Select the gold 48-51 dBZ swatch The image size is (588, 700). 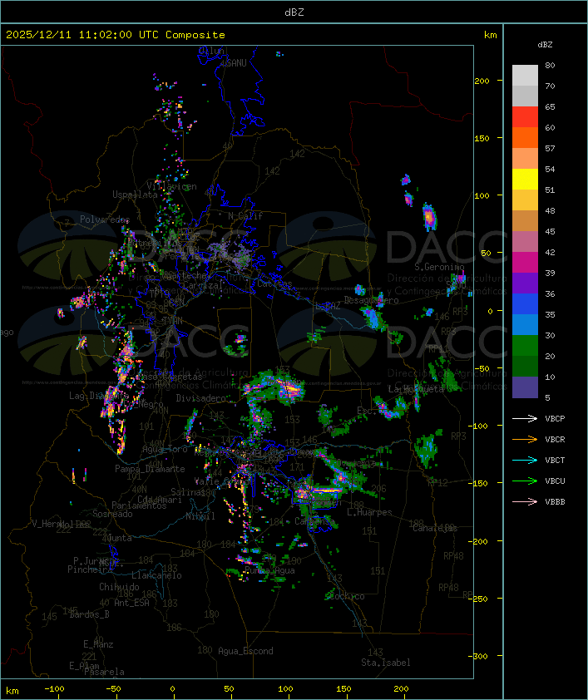pyautogui.click(x=525, y=200)
